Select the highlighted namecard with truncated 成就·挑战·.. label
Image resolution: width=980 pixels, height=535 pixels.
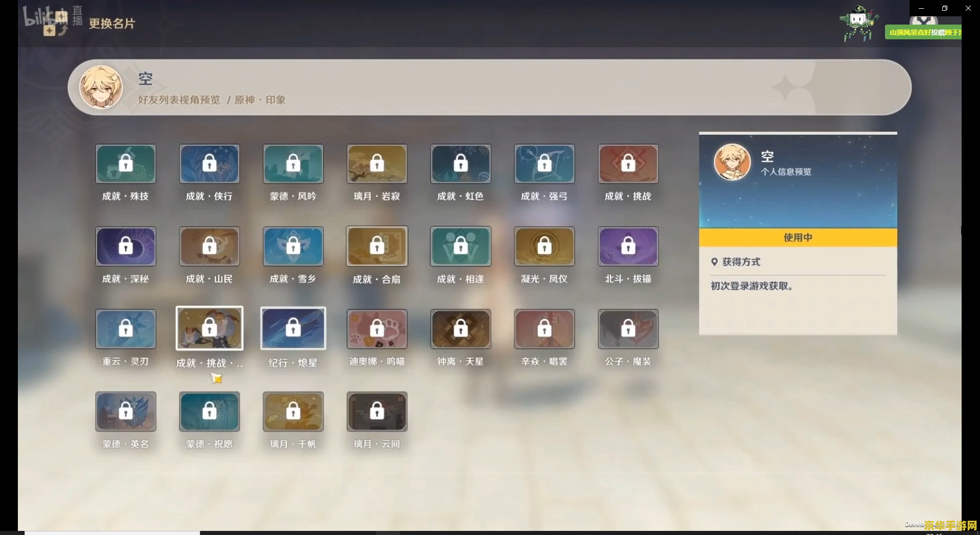coord(209,328)
